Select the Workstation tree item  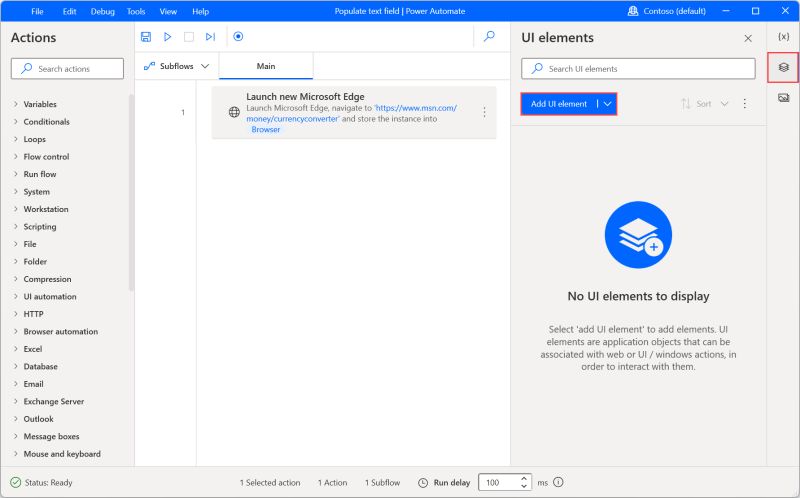click(x=46, y=209)
